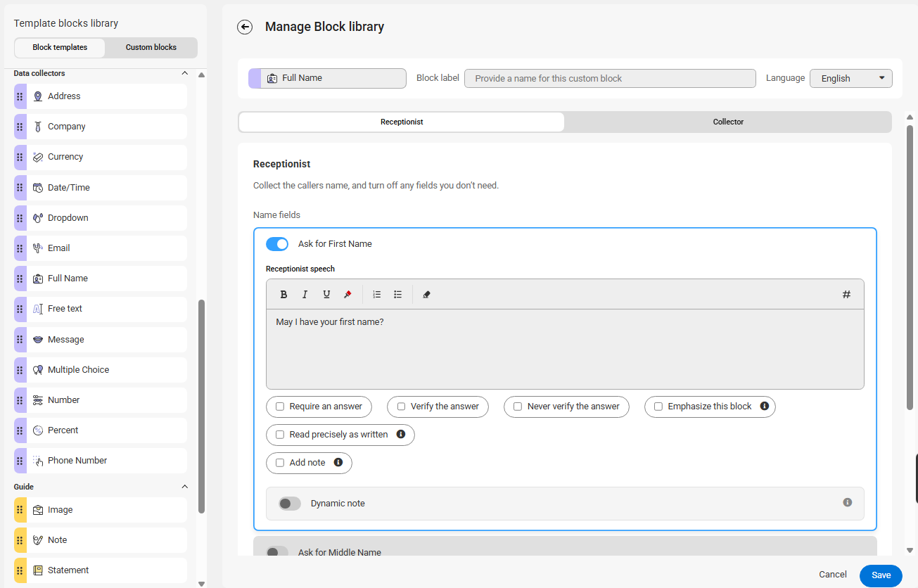Apply italic formatting in the editor toolbar
This screenshot has width=918, height=588.
[x=305, y=295]
